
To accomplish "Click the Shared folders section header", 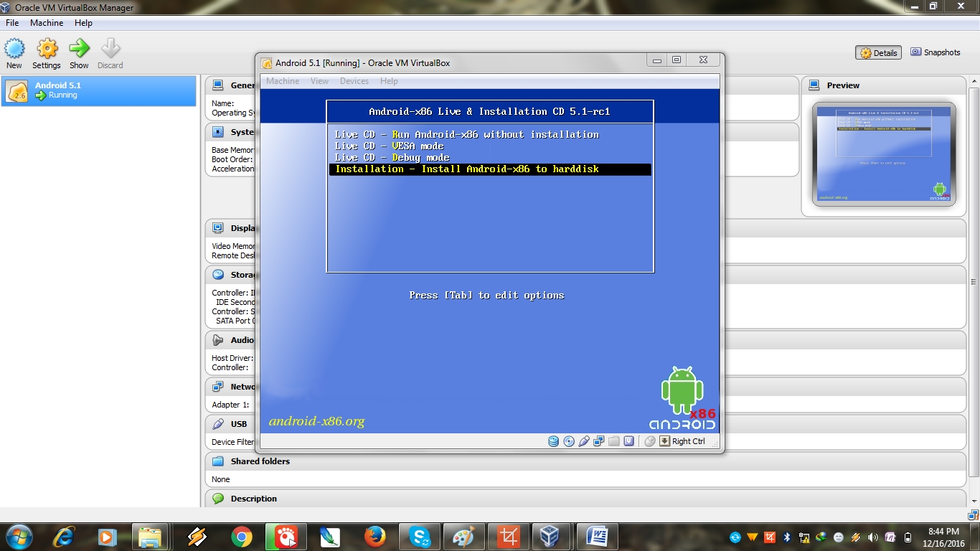I will [x=585, y=461].
